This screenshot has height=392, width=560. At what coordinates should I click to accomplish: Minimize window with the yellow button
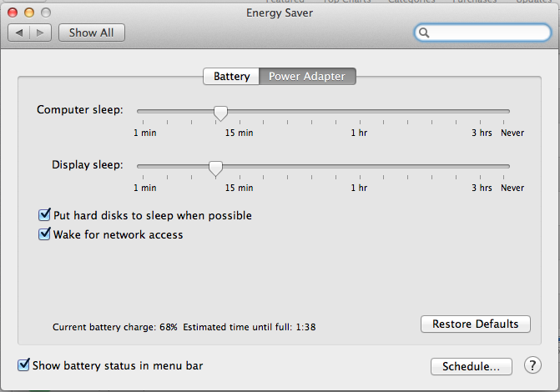point(29,13)
